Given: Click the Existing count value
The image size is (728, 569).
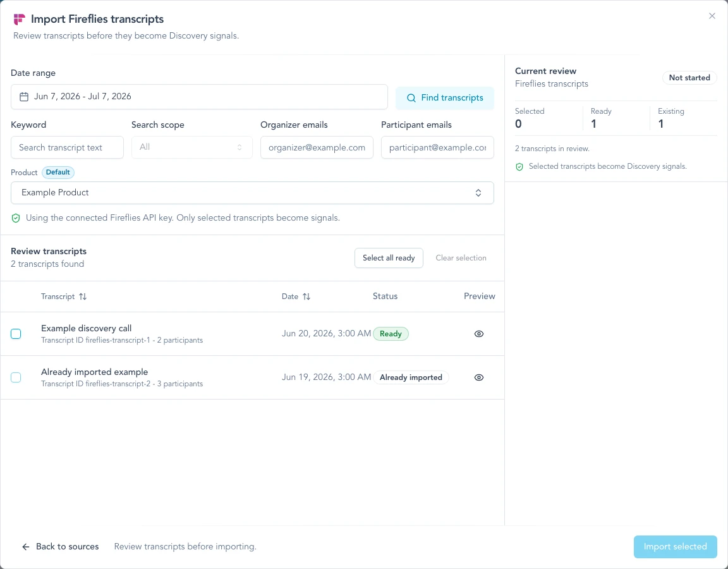Looking at the screenshot, I should click(x=660, y=124).
